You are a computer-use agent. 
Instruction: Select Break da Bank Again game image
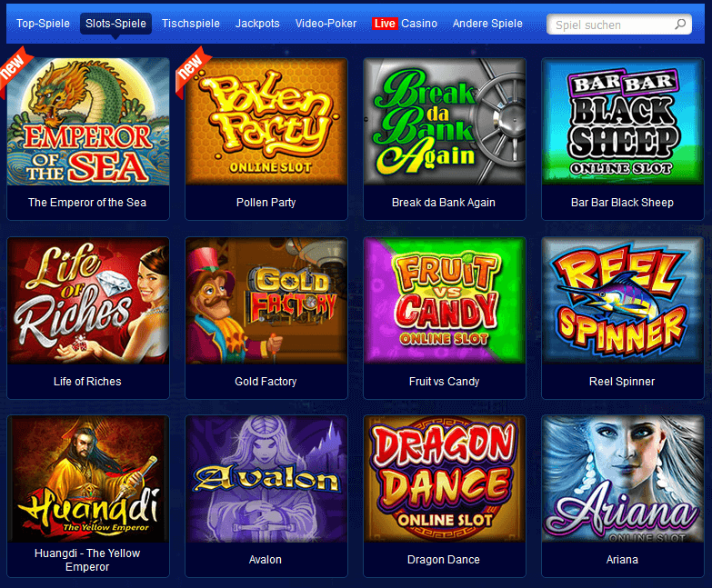445,121
